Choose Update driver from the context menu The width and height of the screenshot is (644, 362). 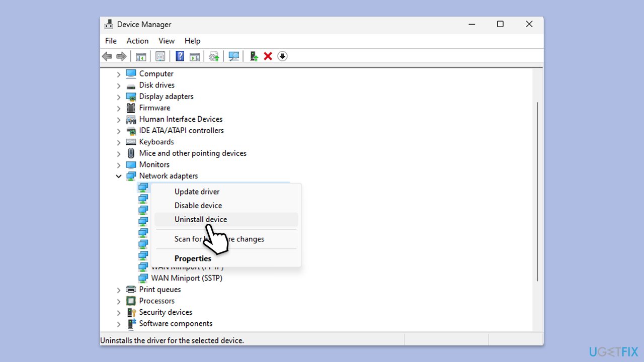226,192
